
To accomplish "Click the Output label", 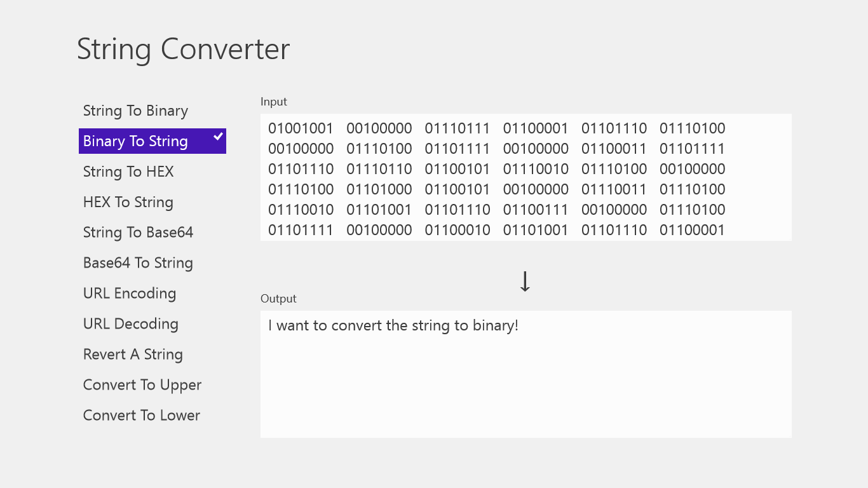I will click(x=278, y=299).
